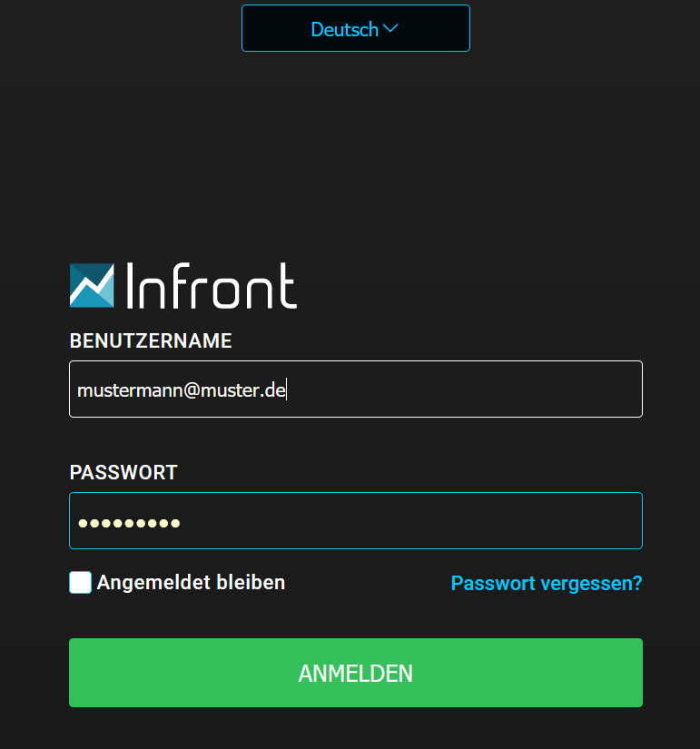Click the Infront chart logo icon

pos(92,285)
